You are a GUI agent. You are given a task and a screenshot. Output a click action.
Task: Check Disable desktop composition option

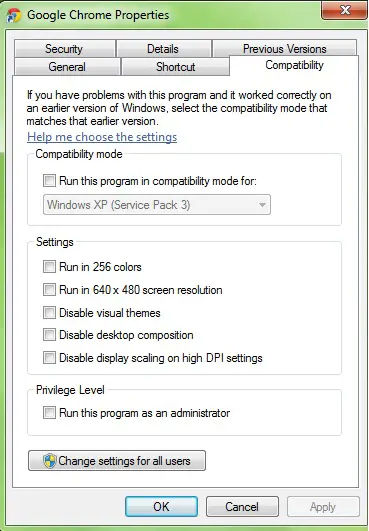point(49,335)
